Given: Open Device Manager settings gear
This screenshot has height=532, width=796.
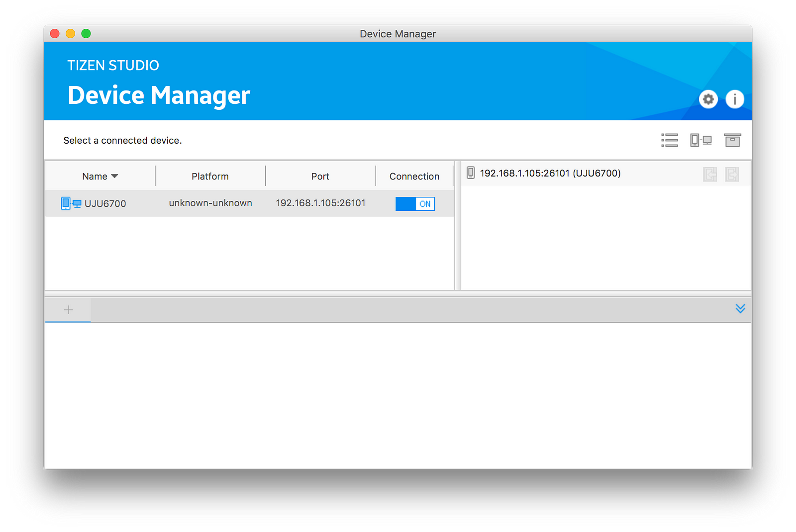Looking at the screenshot, I should tap(708, 99).
